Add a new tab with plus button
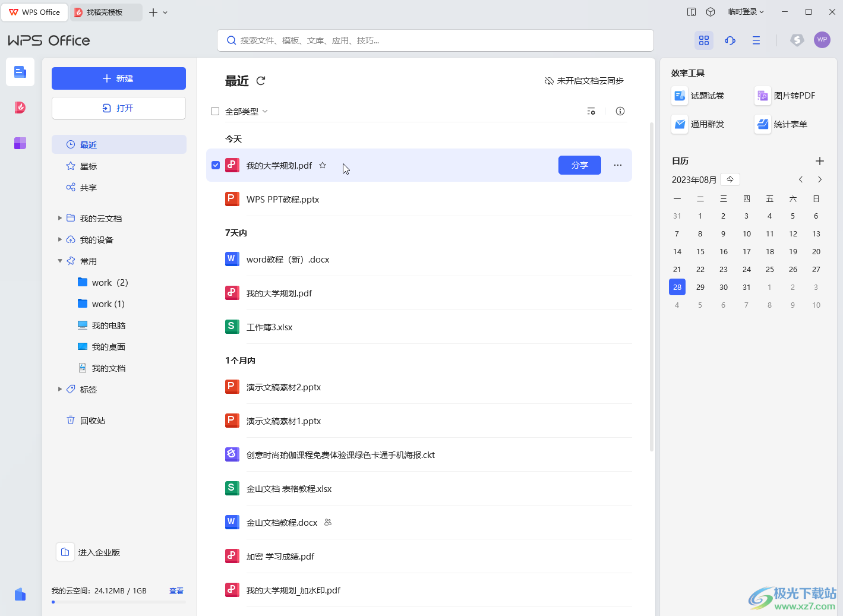This screenshot has height=616, width=843. 153,12
